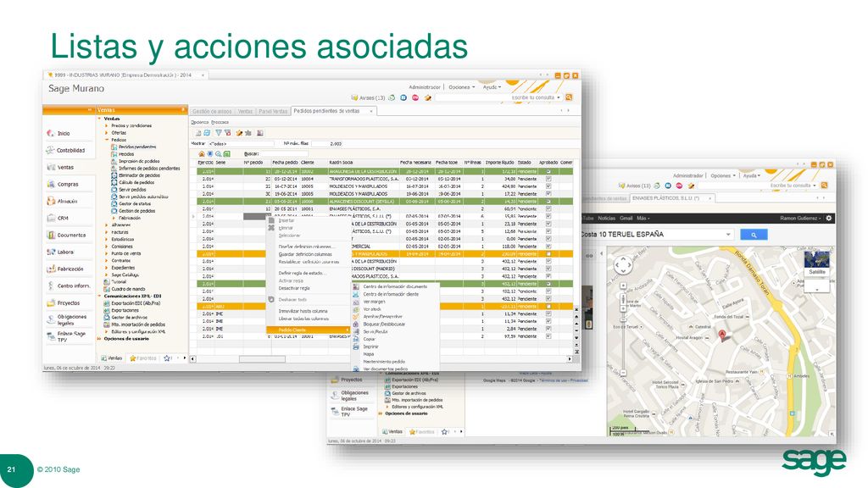Image resolution: width=868 pixels, height=488 pixels.
Task: Open Centro inform. module in sidebar
Action: pyautogui.click(x=68, y=286)
